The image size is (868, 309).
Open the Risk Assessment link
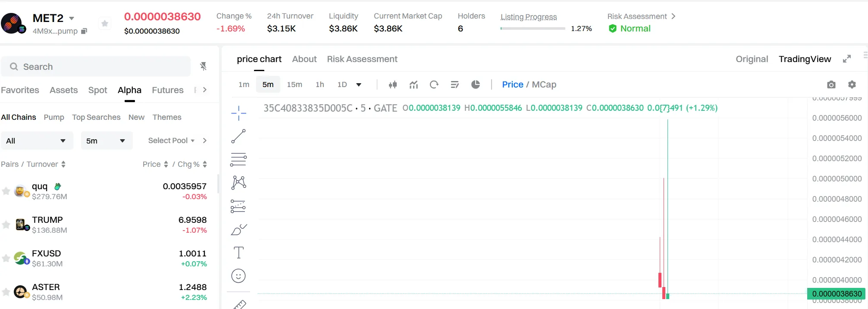click(x=641, y=16)
